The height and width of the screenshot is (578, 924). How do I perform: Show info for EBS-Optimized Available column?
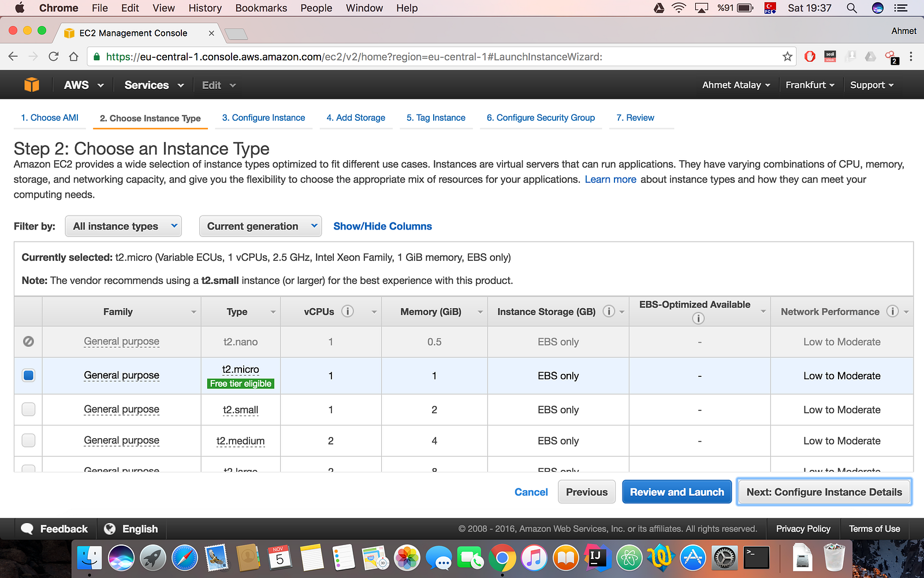[698, 318]
